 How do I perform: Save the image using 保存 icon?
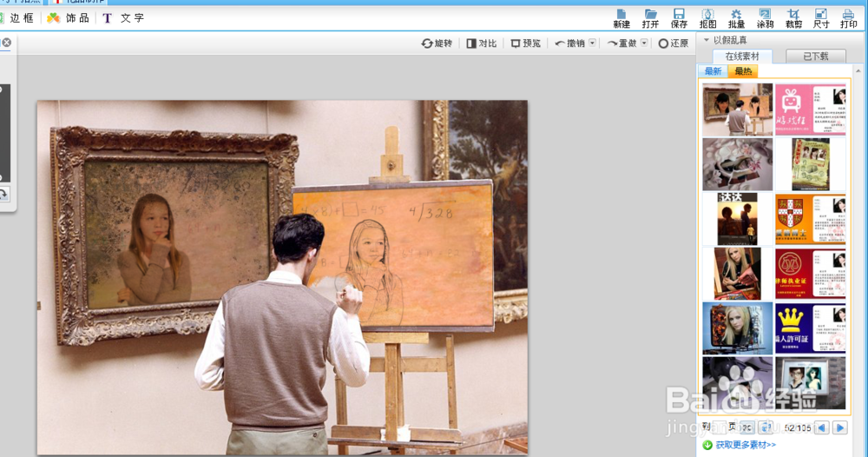(x=679, y=18)
